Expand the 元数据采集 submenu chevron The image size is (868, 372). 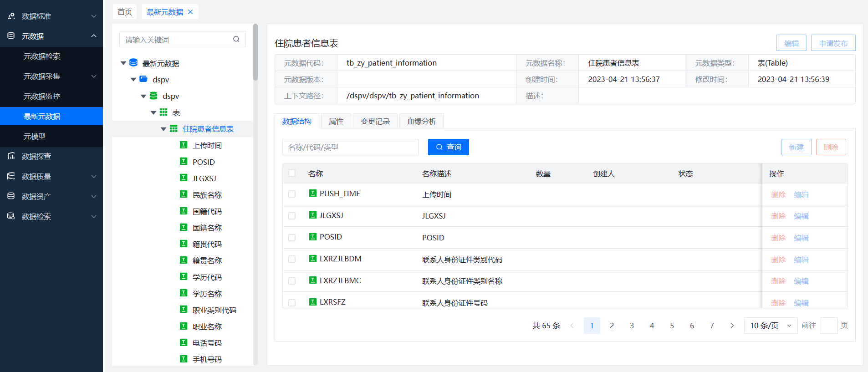point(94,76)
